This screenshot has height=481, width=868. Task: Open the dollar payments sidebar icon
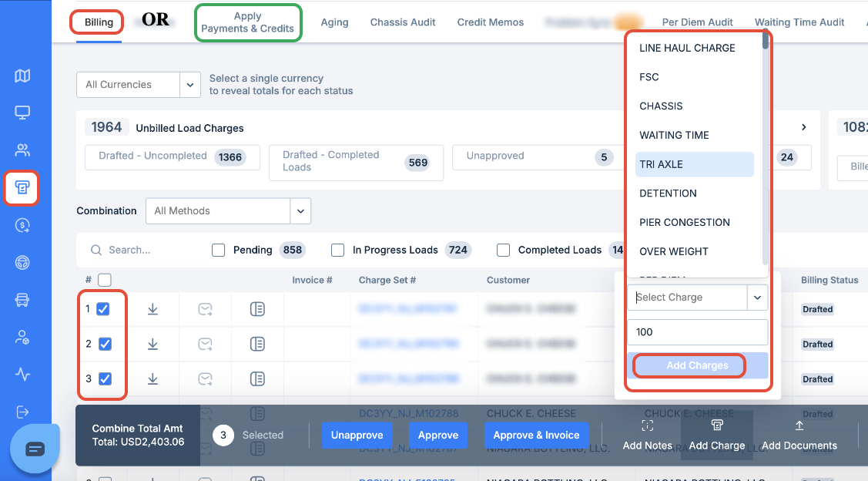22,226
